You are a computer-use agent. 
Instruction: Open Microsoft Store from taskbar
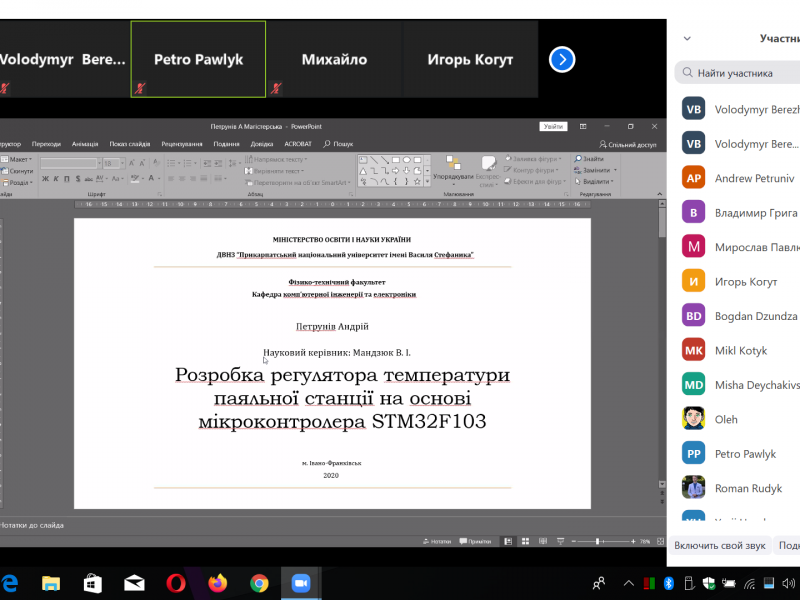pyautogui.click(x=92, y=583)
